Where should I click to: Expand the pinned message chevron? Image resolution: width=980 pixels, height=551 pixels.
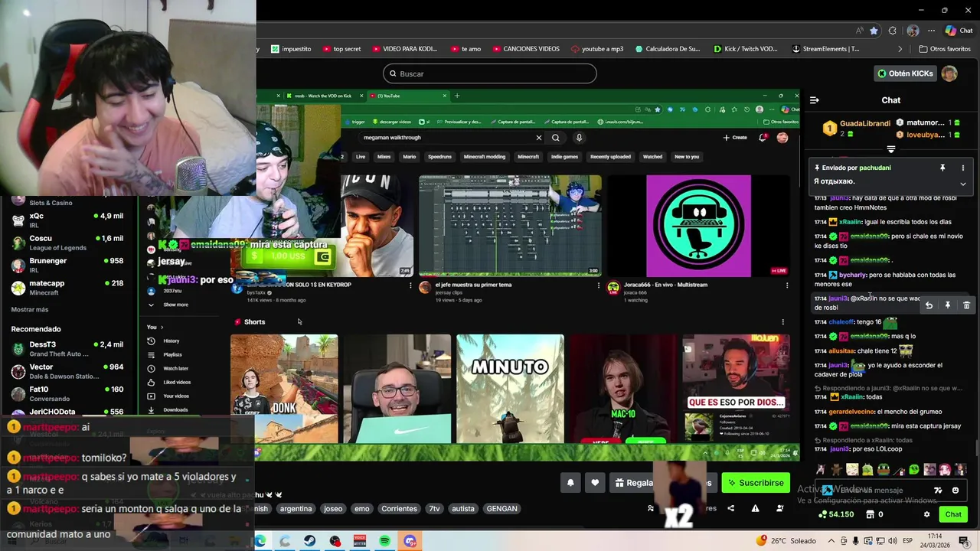click(x=963, y=184)
